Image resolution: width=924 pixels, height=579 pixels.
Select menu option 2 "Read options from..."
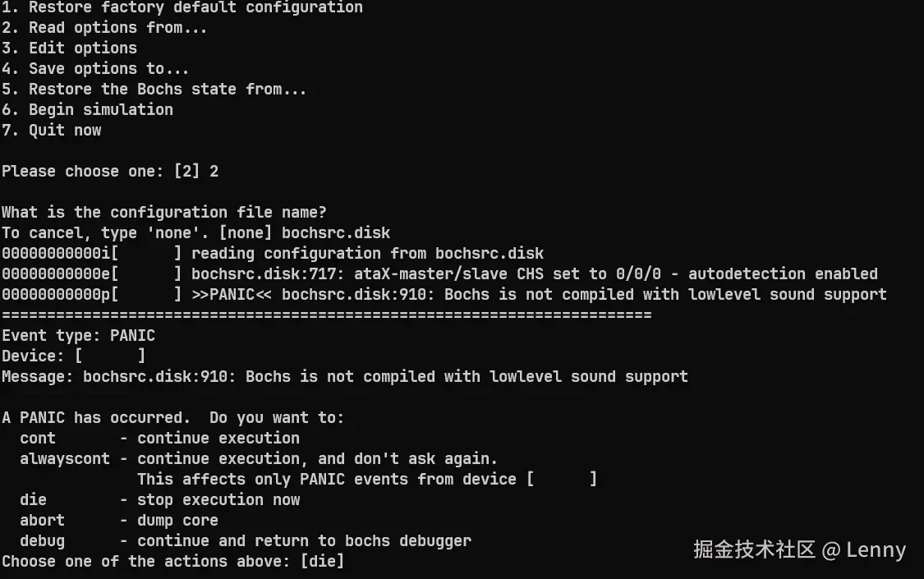pyautogui.click(x=103, y=28)
